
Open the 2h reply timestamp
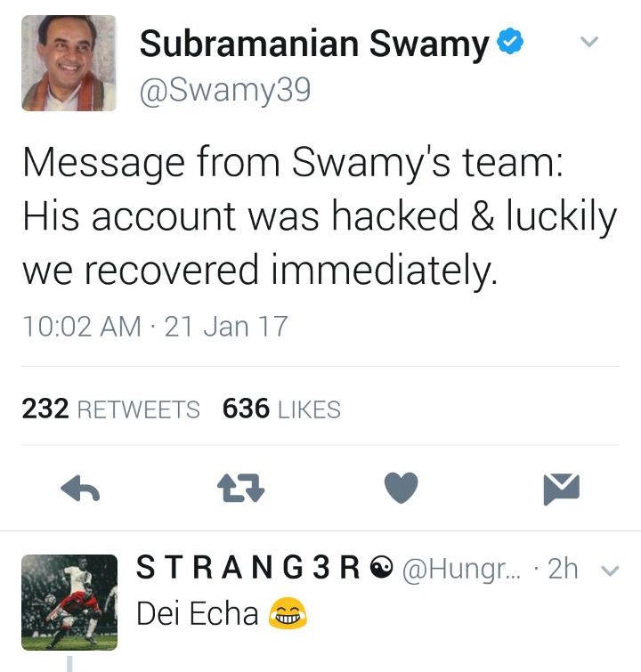point(563,569)
